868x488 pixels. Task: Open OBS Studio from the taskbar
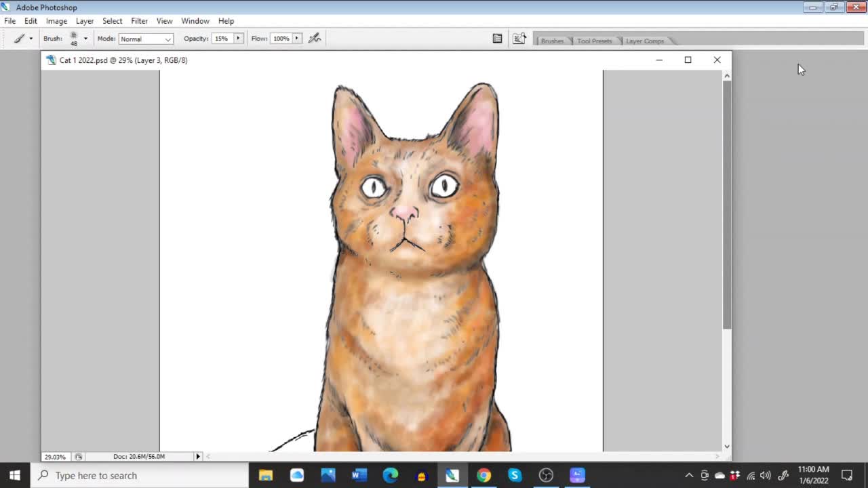546,475
